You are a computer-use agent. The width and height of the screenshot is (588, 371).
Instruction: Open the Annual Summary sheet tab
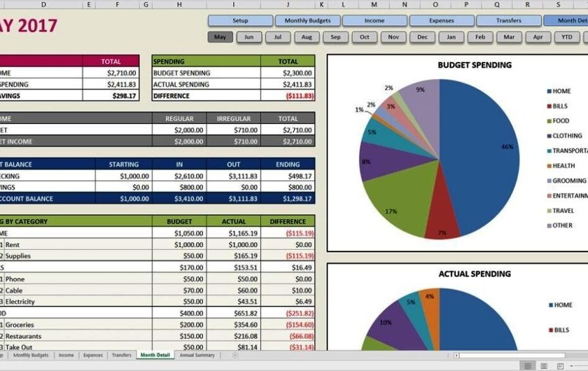click(199, 355)
